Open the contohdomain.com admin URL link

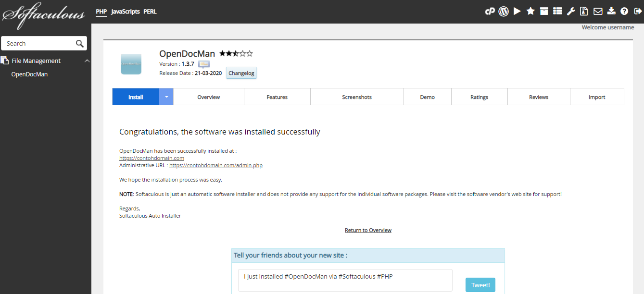(x=215, y=165)
